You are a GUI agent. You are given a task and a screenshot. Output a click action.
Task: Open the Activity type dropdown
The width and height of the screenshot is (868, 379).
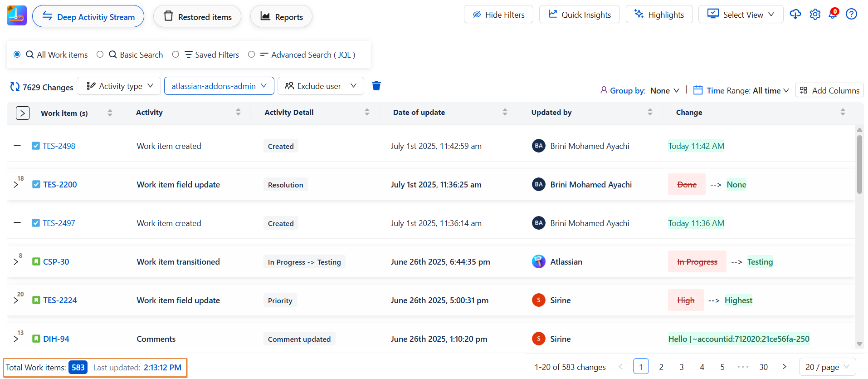[x=119, y=86]
